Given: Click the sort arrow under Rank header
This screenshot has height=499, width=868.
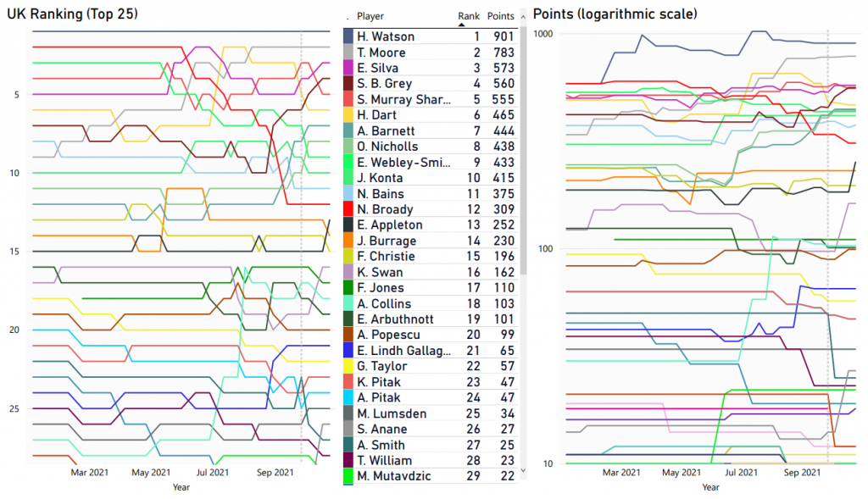Looking at the screenshot, I should click(462, 25).
